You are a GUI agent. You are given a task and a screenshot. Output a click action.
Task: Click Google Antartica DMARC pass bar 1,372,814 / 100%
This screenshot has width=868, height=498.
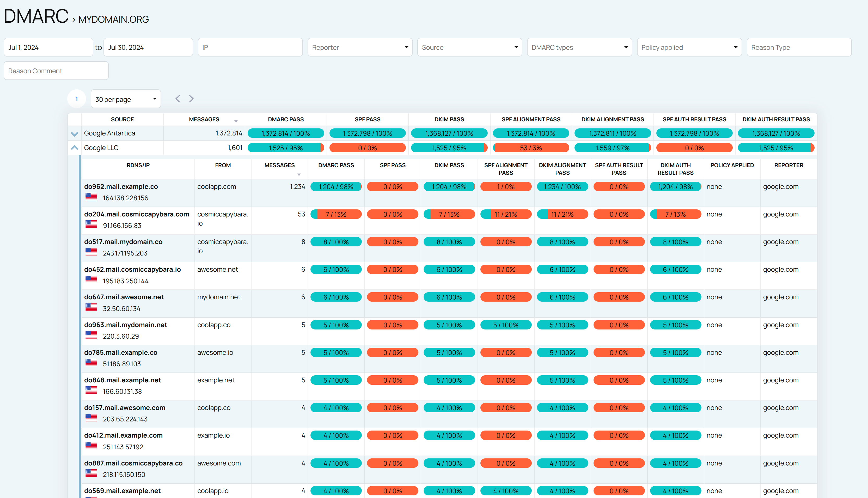[x=286, y=133]
